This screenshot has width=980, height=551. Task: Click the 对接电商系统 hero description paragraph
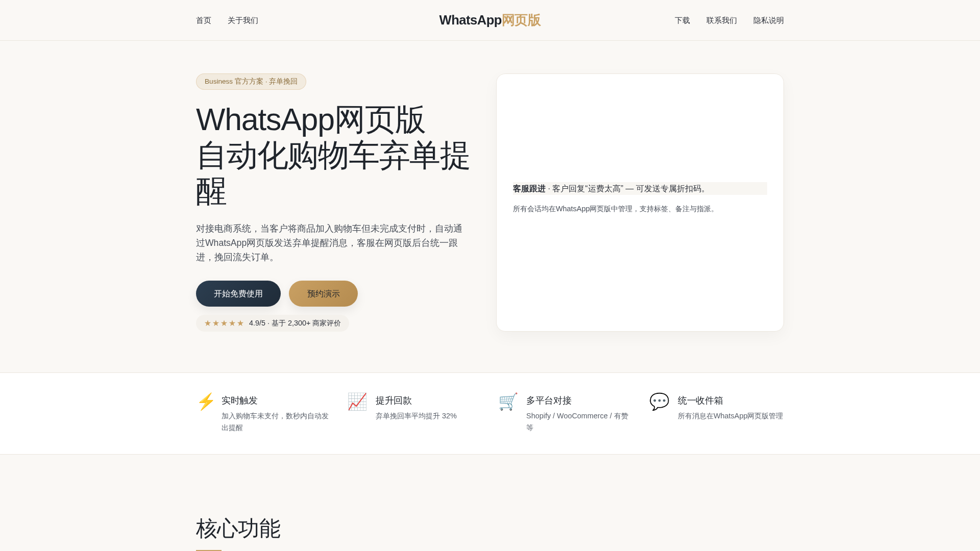click(329, 243)
